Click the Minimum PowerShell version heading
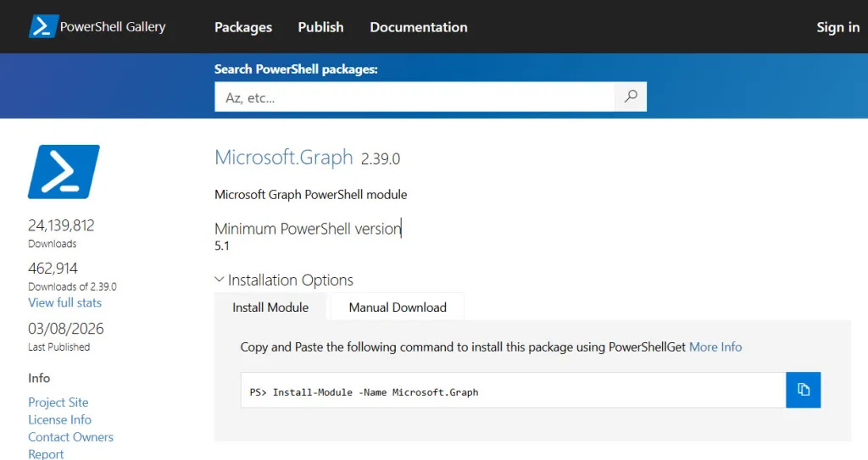This screenshot has width=868, height=460. pos(308,229)
